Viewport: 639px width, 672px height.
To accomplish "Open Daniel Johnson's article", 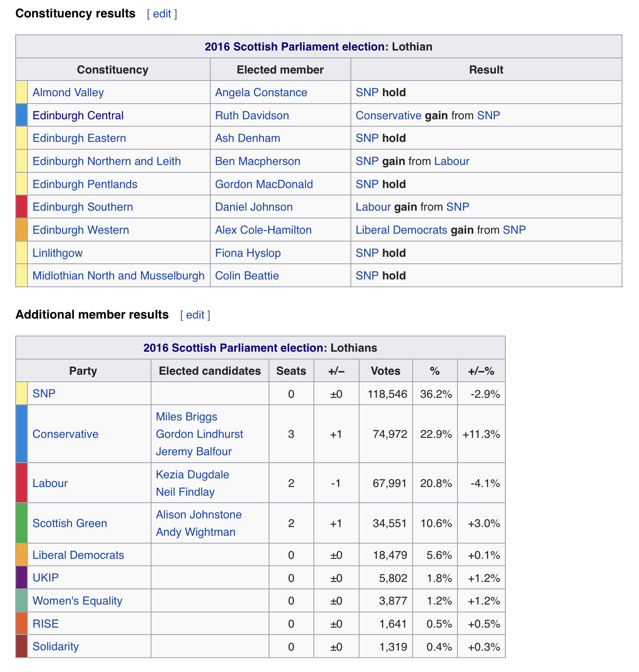I will click(x=254, y=207).
